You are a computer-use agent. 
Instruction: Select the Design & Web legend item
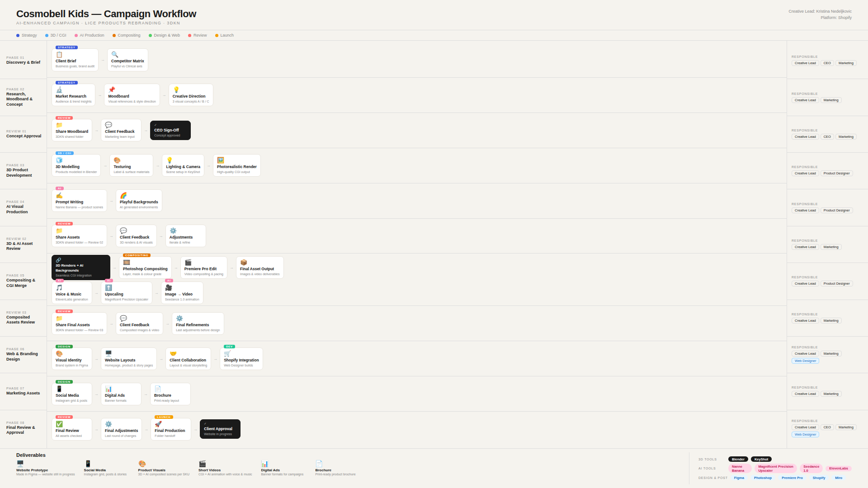pyautogui.click(x=164, y=35)
